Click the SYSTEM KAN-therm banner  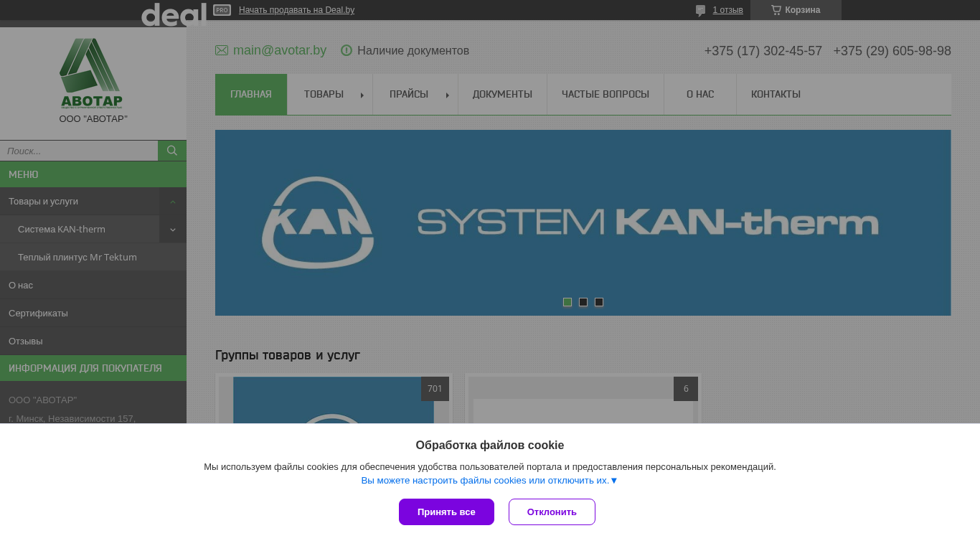583,222
